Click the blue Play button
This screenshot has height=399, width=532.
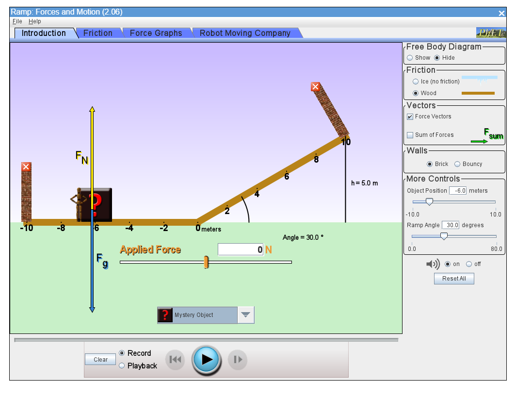[x=206, y=360]
